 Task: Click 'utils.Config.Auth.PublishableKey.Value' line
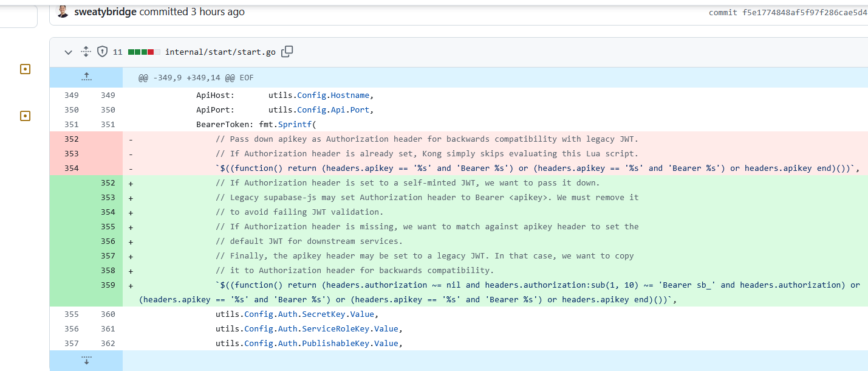[x=309, y=343]
